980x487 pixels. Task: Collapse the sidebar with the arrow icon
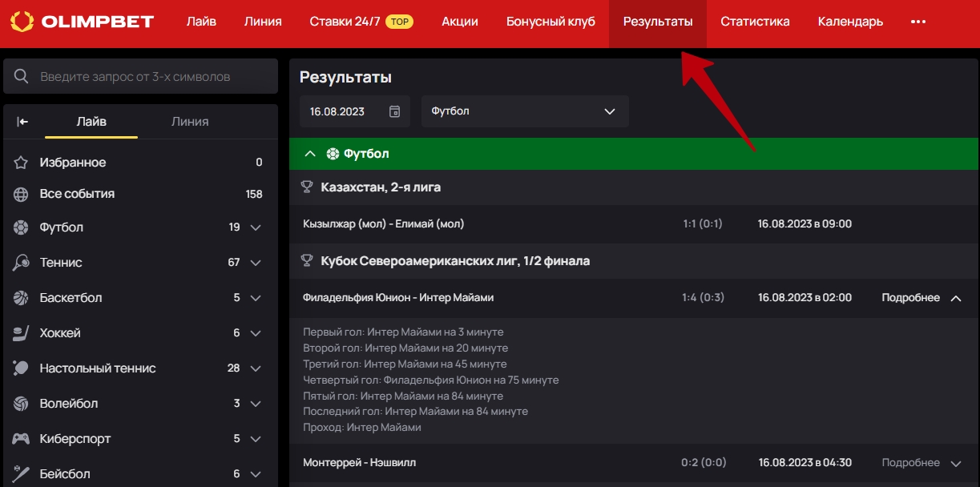tap(22, 122)
